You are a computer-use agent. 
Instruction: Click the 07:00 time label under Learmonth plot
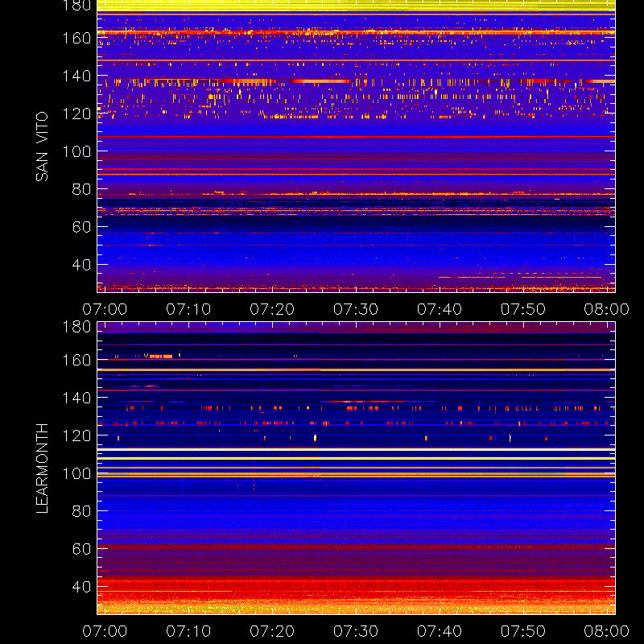coord(105,631)
